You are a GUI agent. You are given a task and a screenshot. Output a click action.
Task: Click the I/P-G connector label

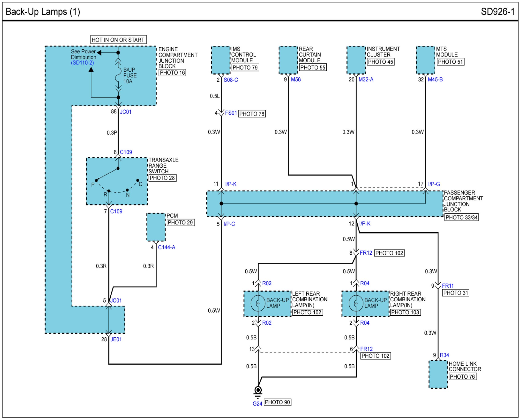coord(434,184)
